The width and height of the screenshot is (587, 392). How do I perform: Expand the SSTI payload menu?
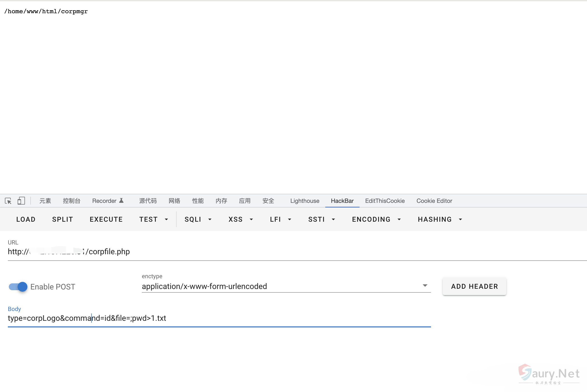pyautogui.click(x=321, y=219)
